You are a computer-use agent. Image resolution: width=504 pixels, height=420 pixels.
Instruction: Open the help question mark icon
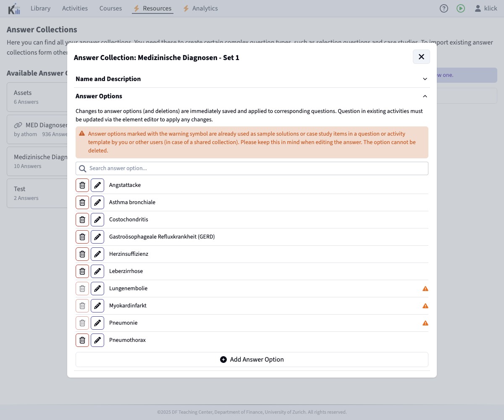(x=444, y=8)
